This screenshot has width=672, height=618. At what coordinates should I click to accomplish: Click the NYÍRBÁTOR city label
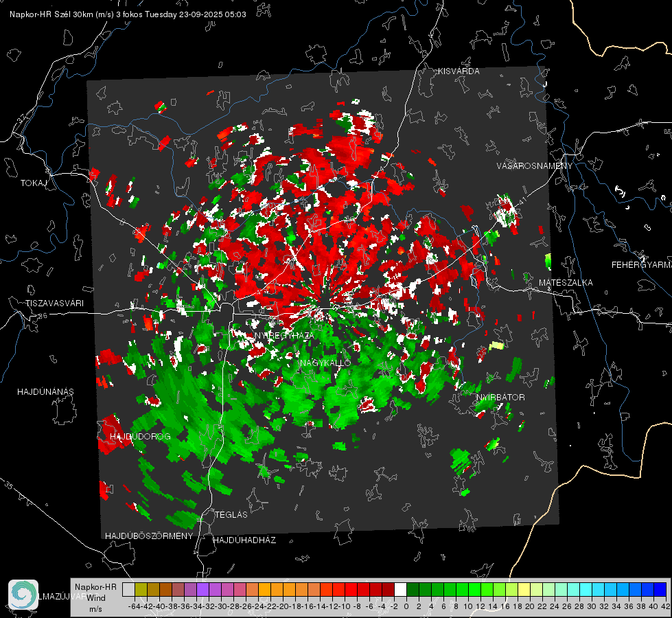tap(500, 397)
